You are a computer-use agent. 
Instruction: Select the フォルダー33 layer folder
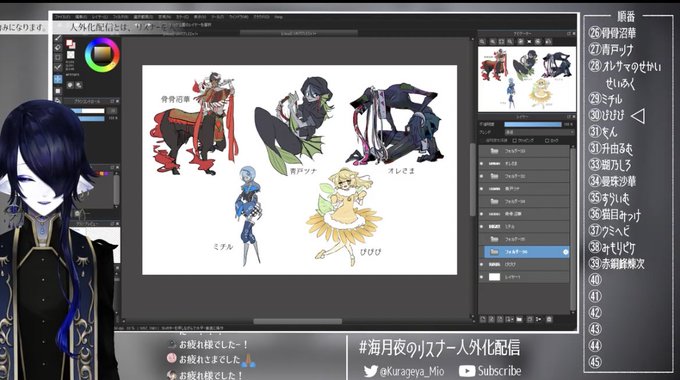(x=524, y=151)
